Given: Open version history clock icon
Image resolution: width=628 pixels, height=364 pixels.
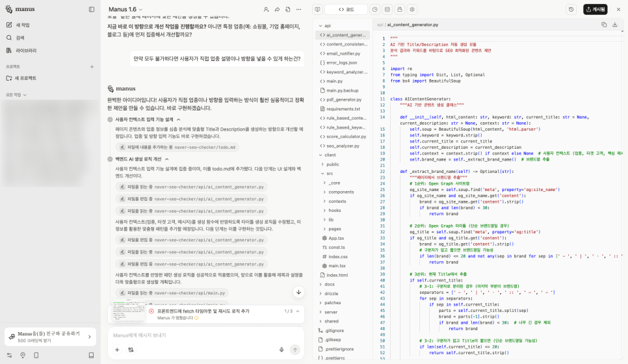Looking at the screenshot, I should click(x=571, y=10).
